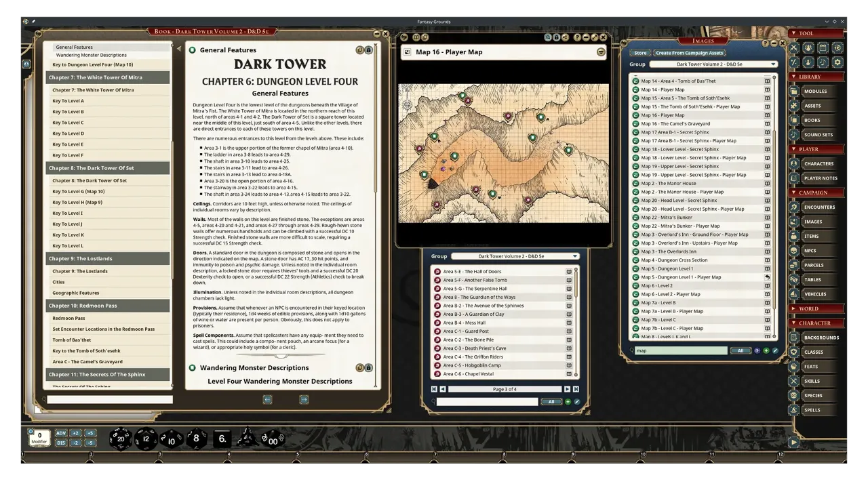Open Books in library sidebar
This screenshot has height=488, width=868.
click(x=812, y=120)
